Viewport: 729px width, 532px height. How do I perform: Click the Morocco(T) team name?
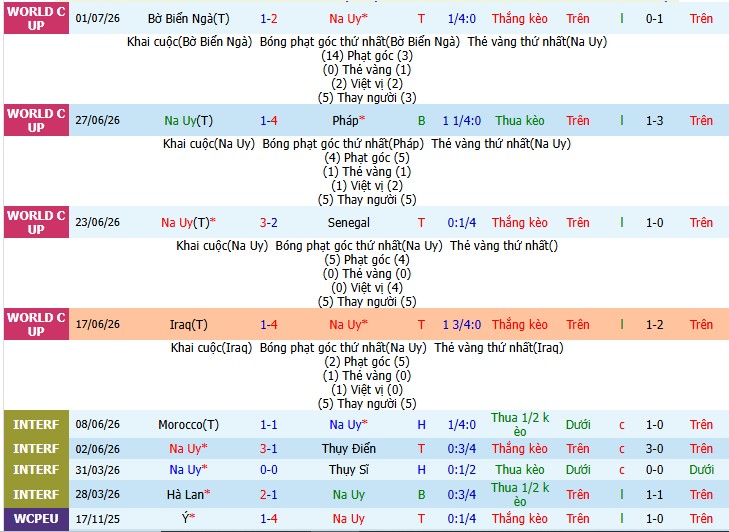click(188, 425)
